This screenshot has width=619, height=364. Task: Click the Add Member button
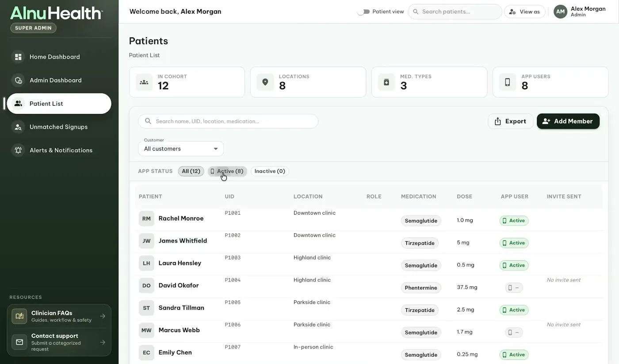(568, 121)
